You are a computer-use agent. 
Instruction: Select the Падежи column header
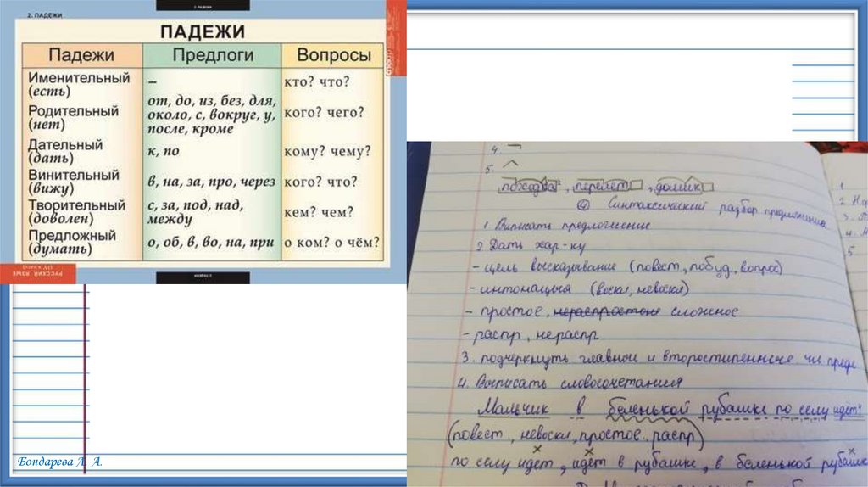pos(81,56)
